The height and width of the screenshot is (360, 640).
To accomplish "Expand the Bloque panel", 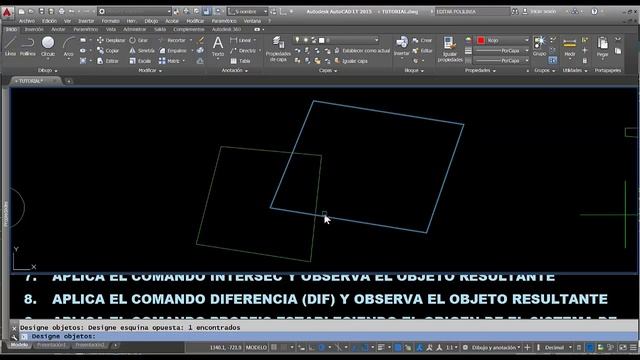I will click(414, 71).
